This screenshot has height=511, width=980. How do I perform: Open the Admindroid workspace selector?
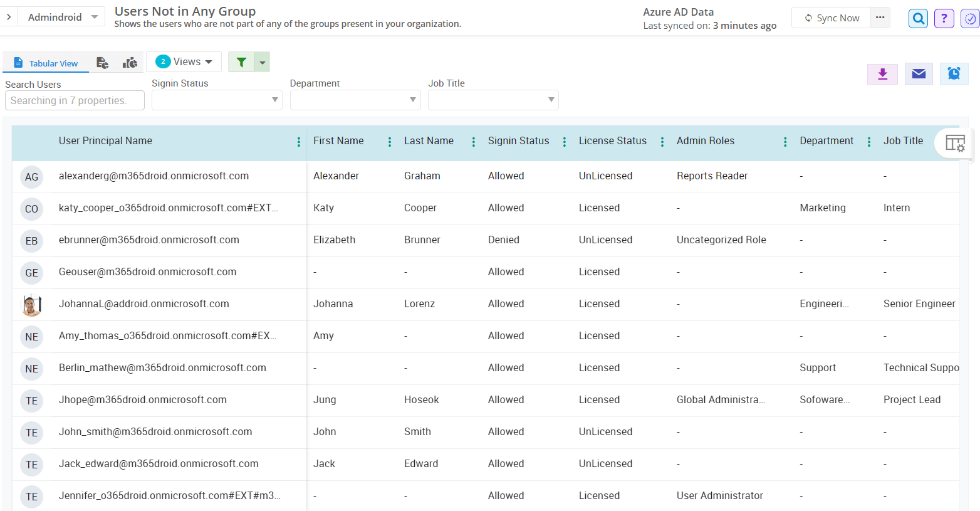coord(60,16)
